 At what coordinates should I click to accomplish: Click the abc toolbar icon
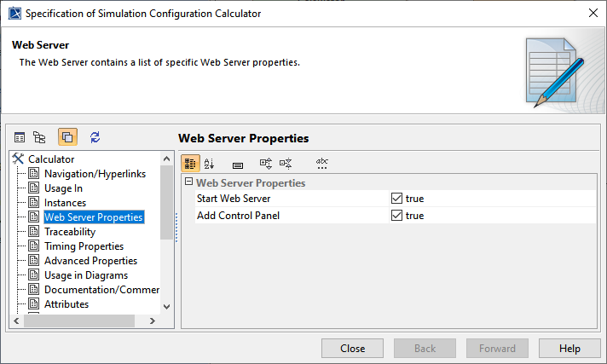point(321,164)
